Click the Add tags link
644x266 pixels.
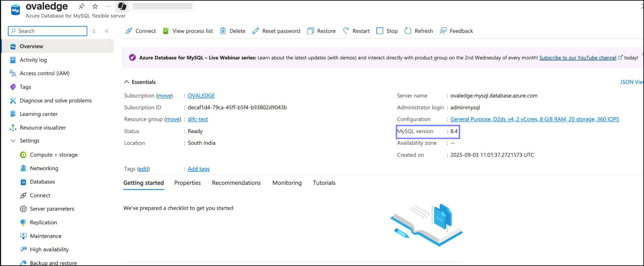[x=199, y=169]
